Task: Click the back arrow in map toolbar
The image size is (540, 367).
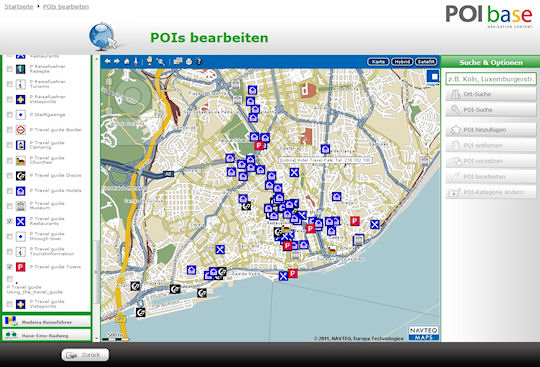Action: coord(107,62)
